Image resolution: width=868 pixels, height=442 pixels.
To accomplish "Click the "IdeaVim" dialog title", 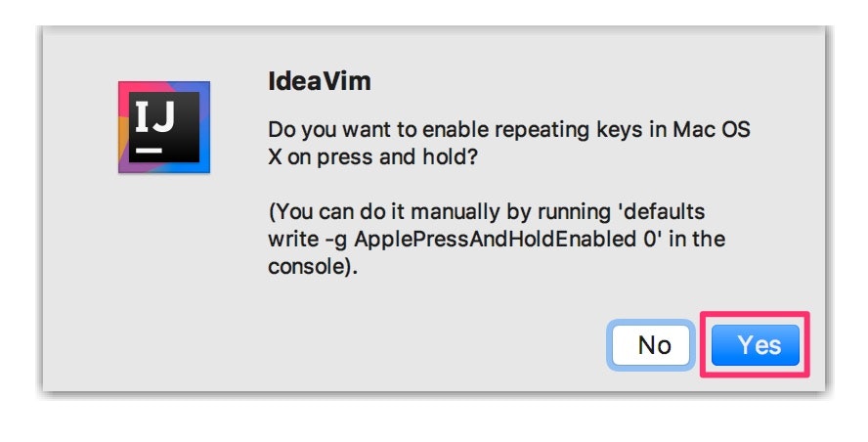I will 320,81.
